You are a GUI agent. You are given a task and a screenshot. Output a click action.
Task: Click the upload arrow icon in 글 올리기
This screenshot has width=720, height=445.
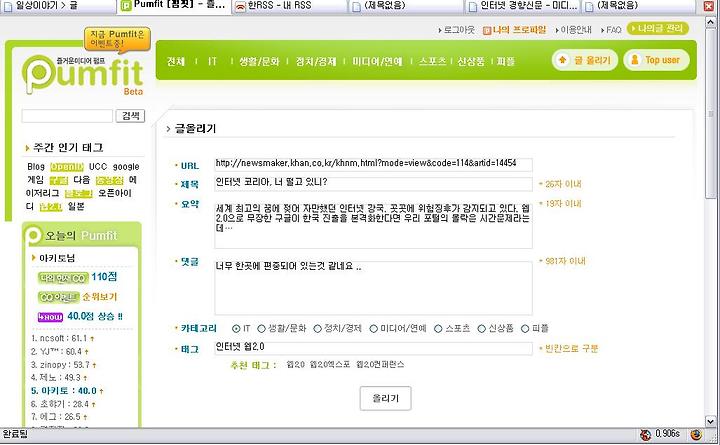tap(562, 60)
